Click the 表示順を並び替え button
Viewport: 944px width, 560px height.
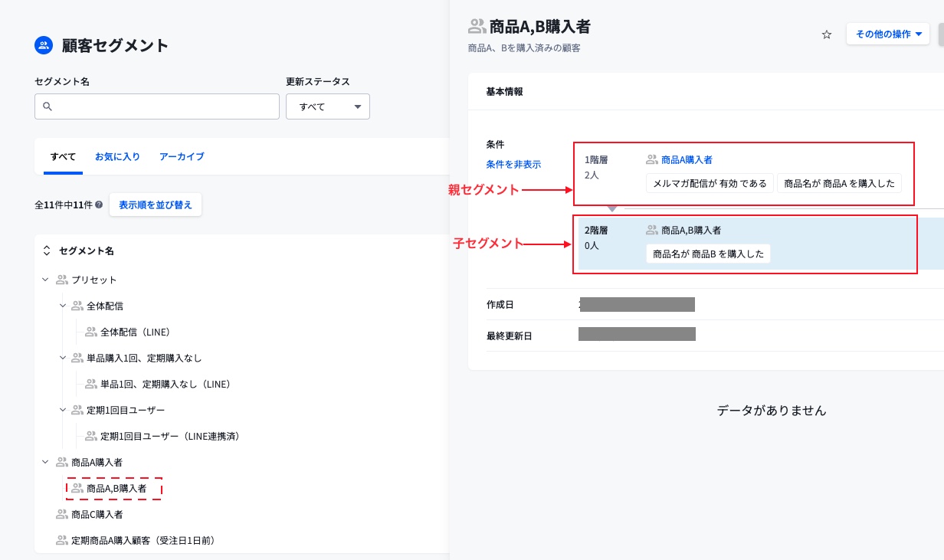(156, 205)
